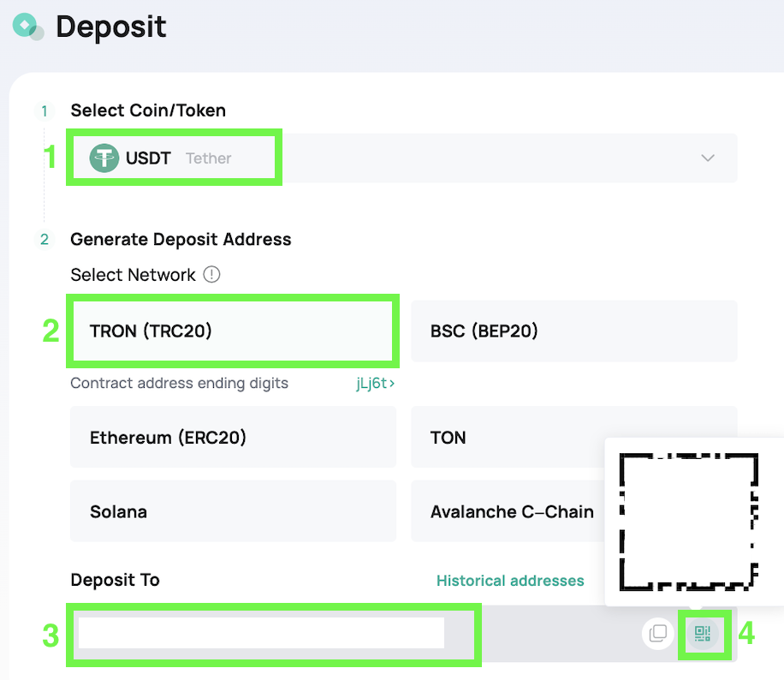Open the jLj6t contract address link
This screenshot has width=784, height=680.
coord(376,384)
